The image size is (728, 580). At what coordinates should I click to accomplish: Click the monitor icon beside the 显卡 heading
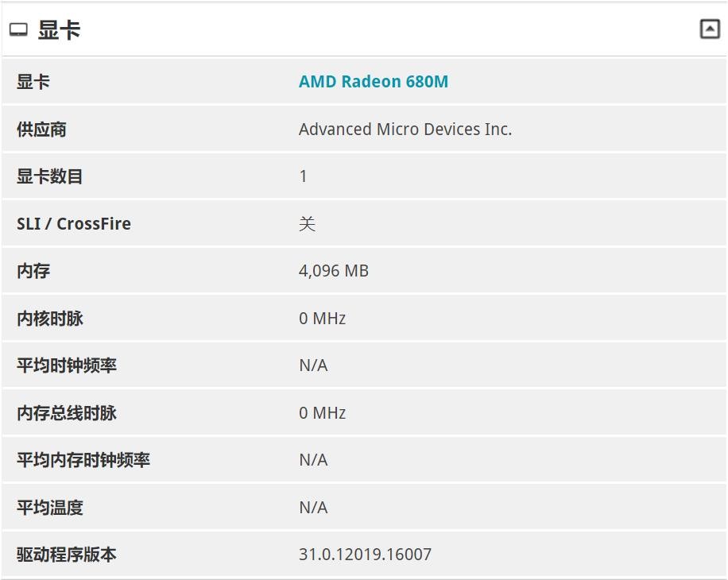(18, 30)
